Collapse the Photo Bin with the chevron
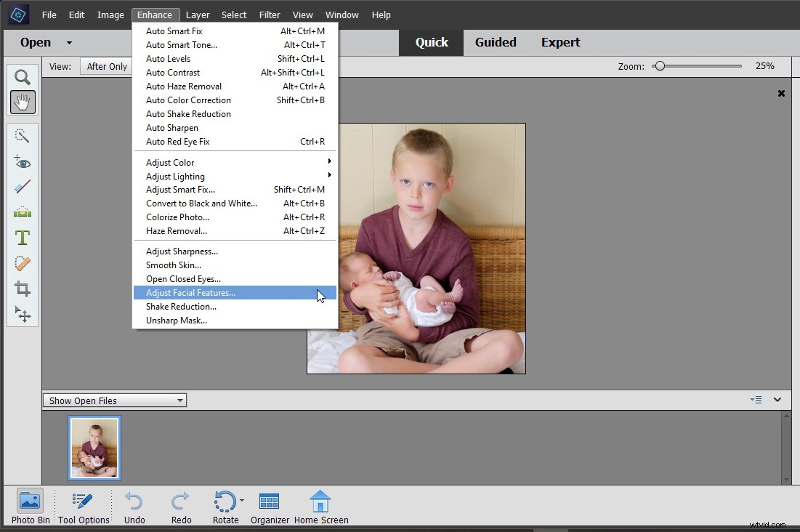800x532 pixels. 777,400
